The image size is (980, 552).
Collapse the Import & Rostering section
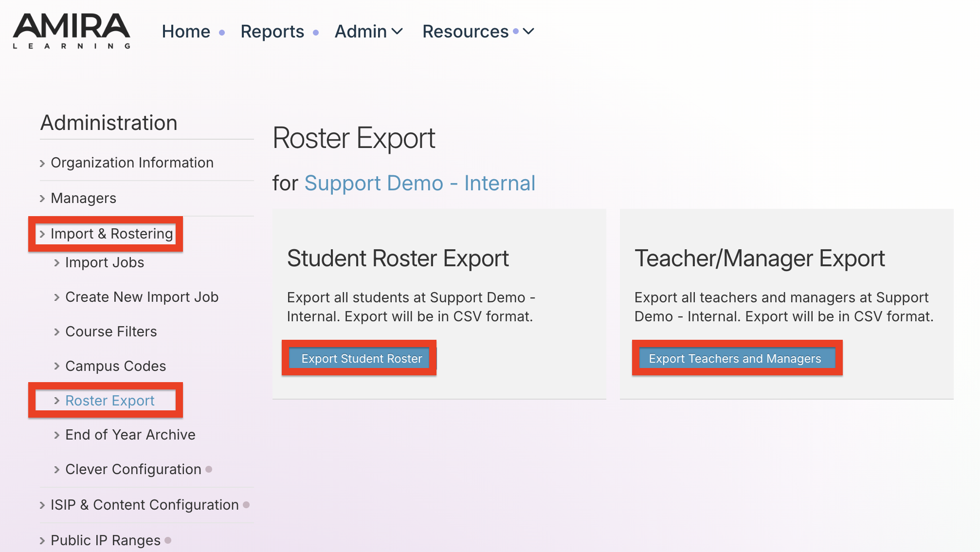[x=111, y=234]
